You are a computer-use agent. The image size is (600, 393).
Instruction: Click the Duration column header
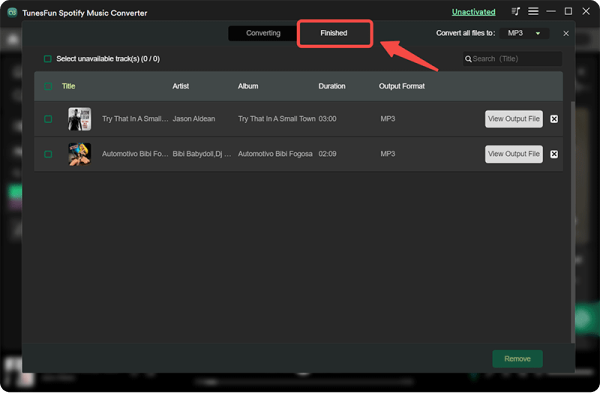(x=332, y=86)
